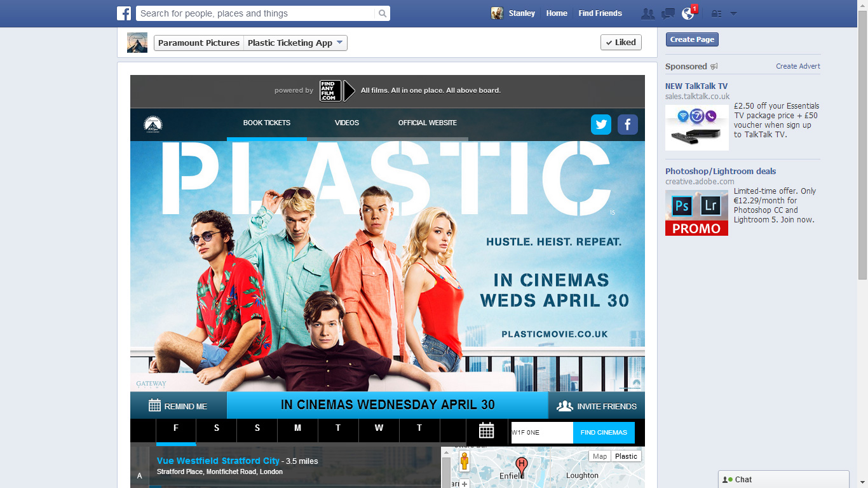Open the Create Advert link
The height and width of the screenshot is (488, 868).
click(797, 66)
